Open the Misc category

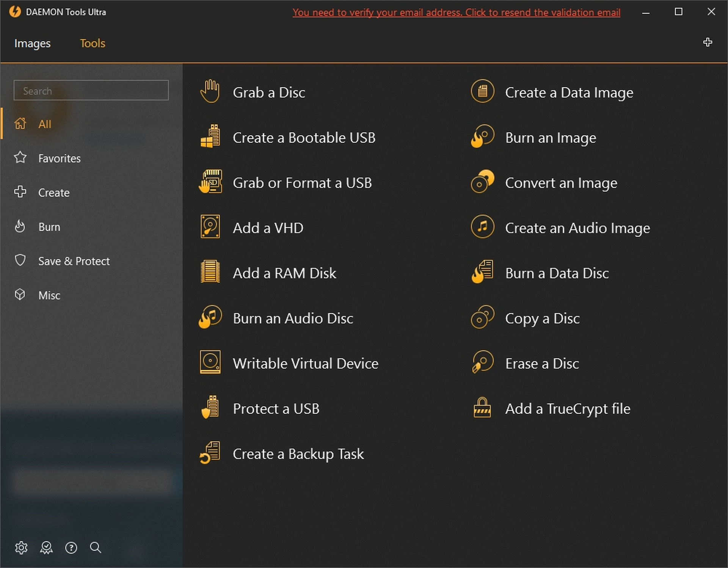[91, 295]
